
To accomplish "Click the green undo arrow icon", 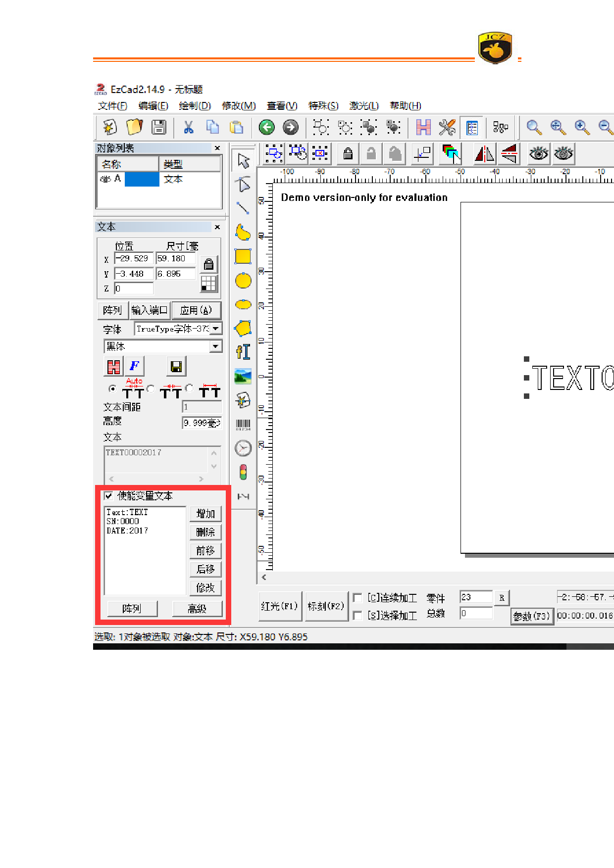I will click(266, 127).
